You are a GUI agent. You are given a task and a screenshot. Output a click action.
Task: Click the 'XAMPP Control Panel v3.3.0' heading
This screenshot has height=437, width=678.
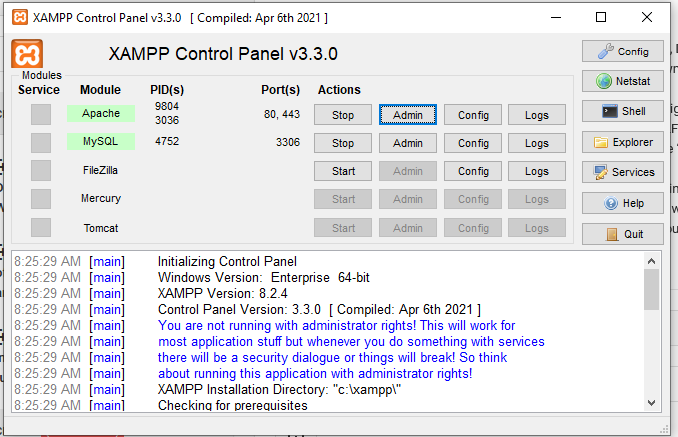pos(223,54)
